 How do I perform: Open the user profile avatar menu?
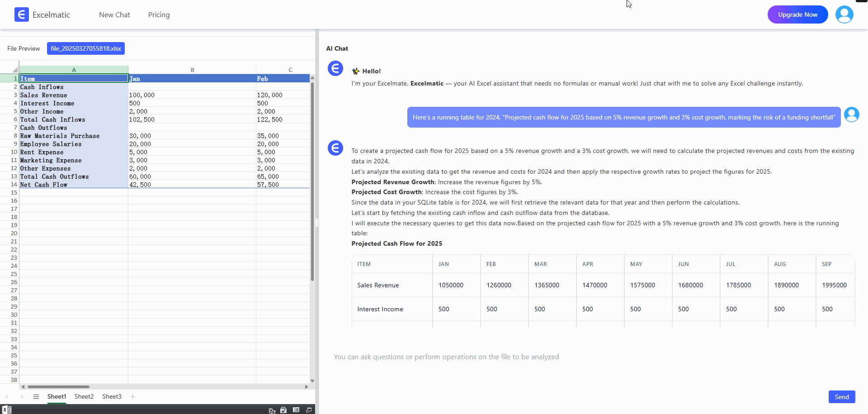point(844,14)
